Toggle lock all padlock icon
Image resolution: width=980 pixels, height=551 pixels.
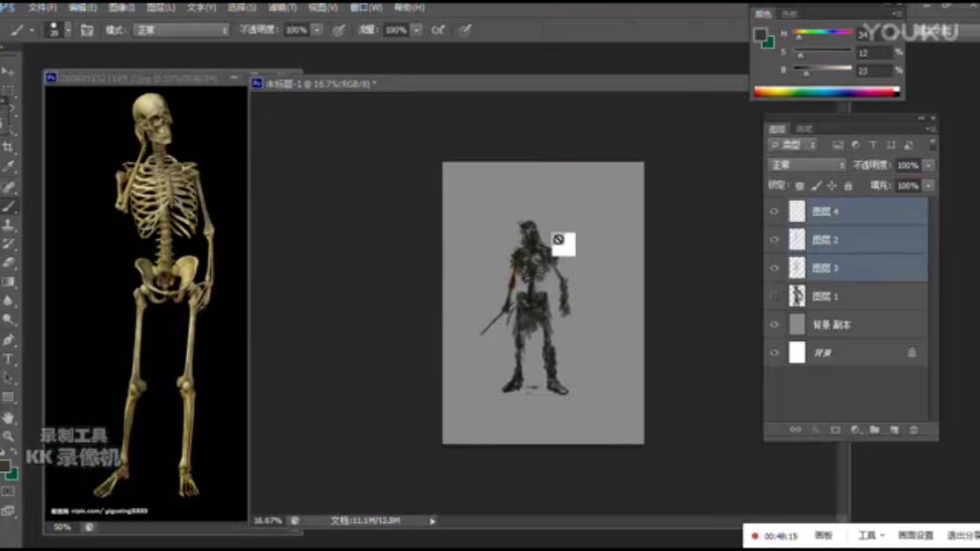pyautogui.click(x=848, y=185)
